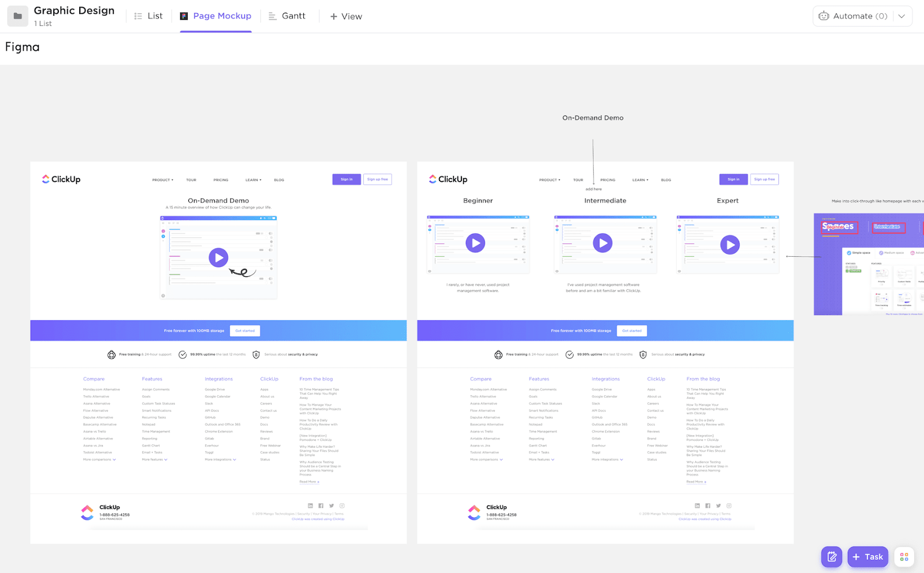Click the robot icon beside Automate
The height and width of the screenshot is (573, 924).
pos(824,16)
